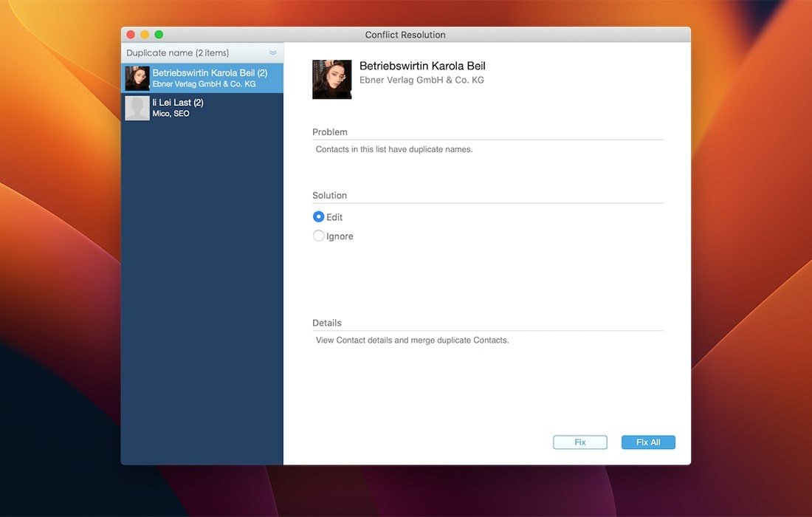Click the 'View Contact details and merge' text
The height and width of the screenshot is (517, 812).
click(x=412, y=340)
